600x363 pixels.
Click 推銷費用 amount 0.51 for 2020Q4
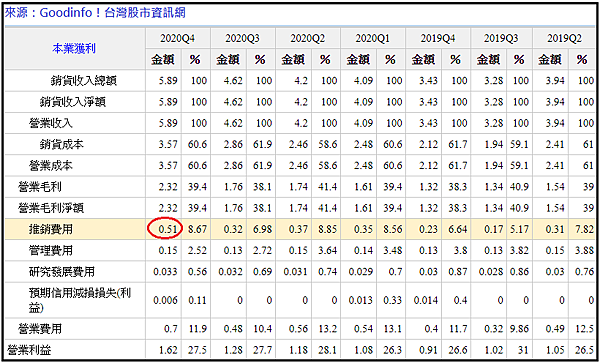pyautogui.click(x=168, y=230)
